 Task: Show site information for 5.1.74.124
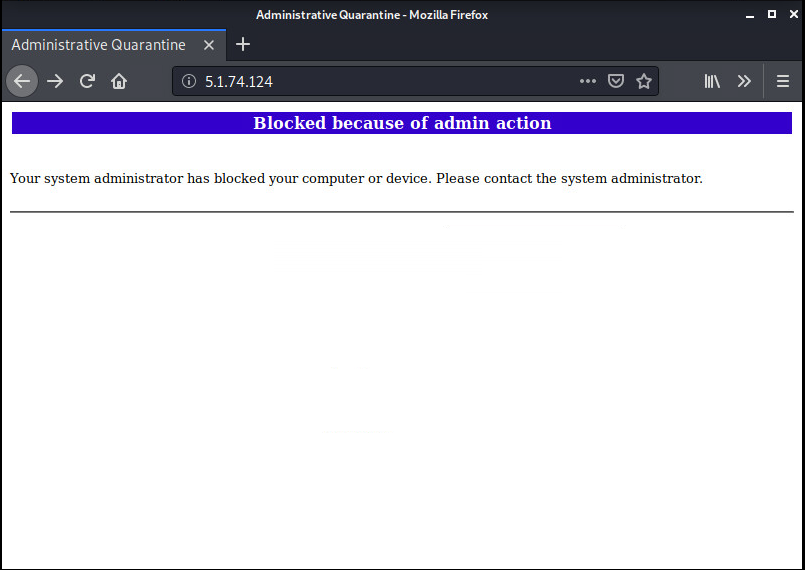[189, 81]
